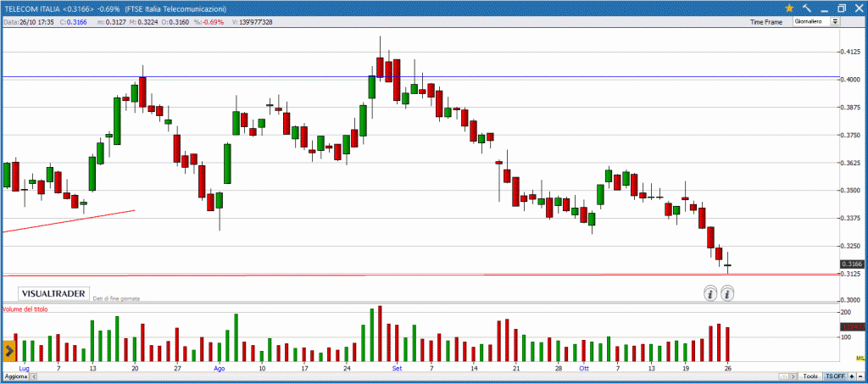The image size is (868, 384).
Task: Click the closing value 'C:0.3166'
Action: coord(73,22)
